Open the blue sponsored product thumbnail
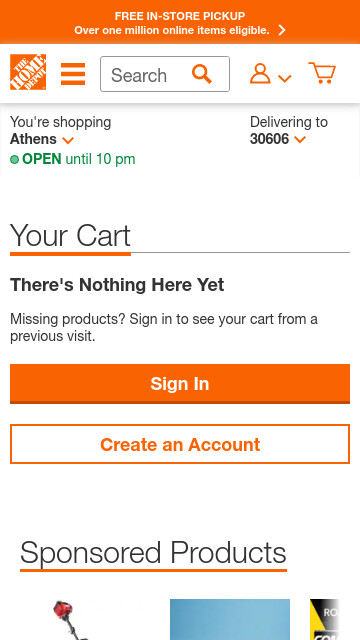The width and height of the screenshot is (360, 640). pos(230,620)
